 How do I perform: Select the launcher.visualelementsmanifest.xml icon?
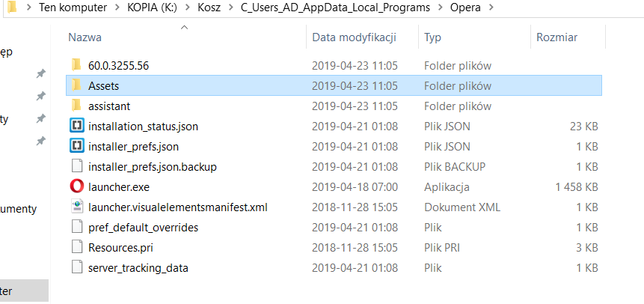(77, 207)
